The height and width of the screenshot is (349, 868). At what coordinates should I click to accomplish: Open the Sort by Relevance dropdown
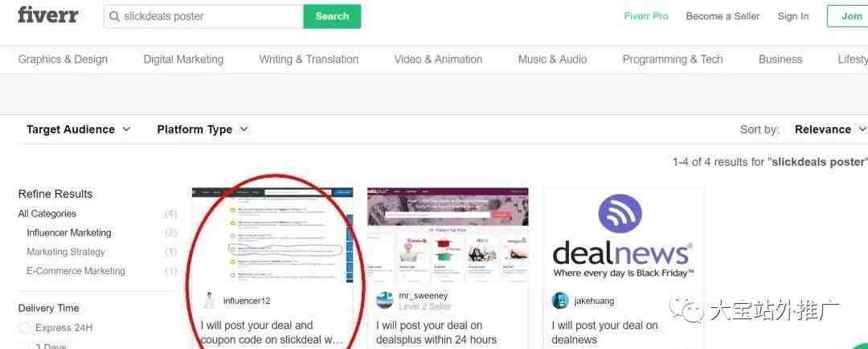(x=829, y=129)
